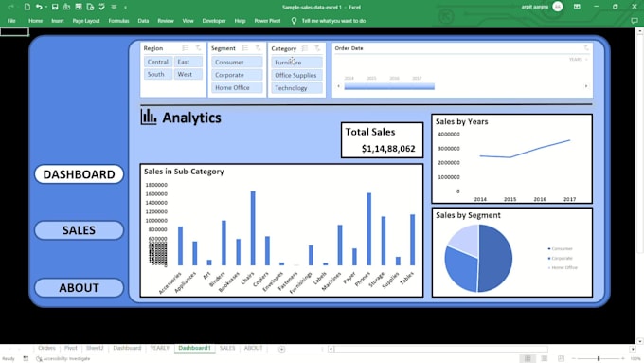Click the Save icon in quick access toolbar
Image resolution: width=644 pixels, height=363 pixels.
click(x=55, y=7)
